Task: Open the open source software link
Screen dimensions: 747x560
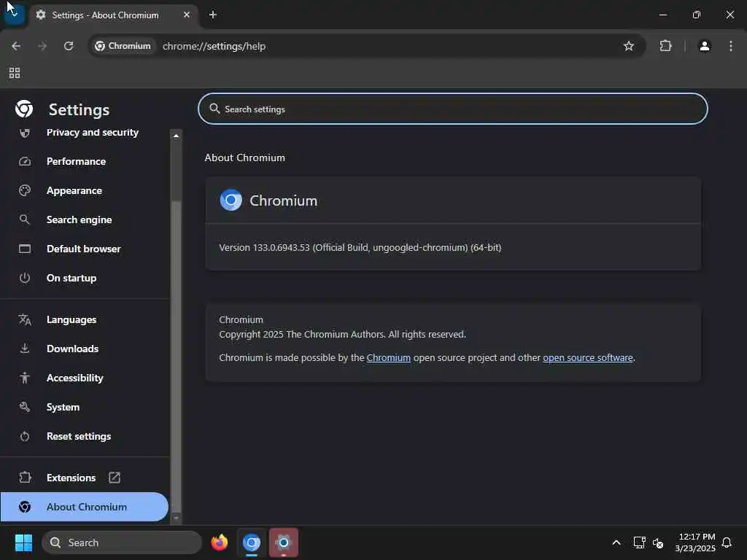Action: coord(588,357)
